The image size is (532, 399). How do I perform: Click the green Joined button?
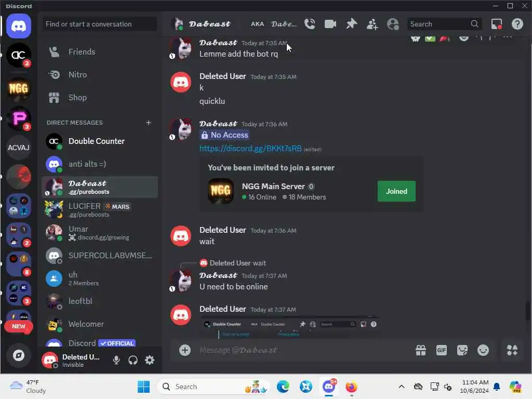click(x=396, y=191)
